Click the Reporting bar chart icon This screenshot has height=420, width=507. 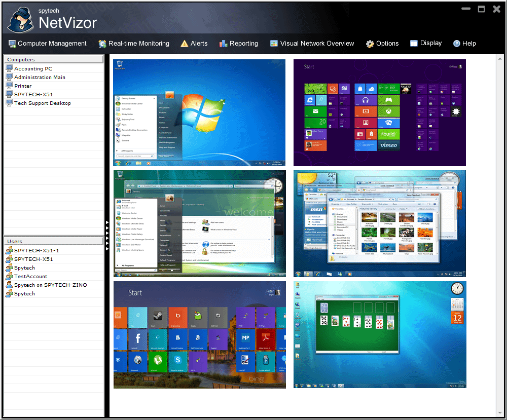click(x=223, y=44)
